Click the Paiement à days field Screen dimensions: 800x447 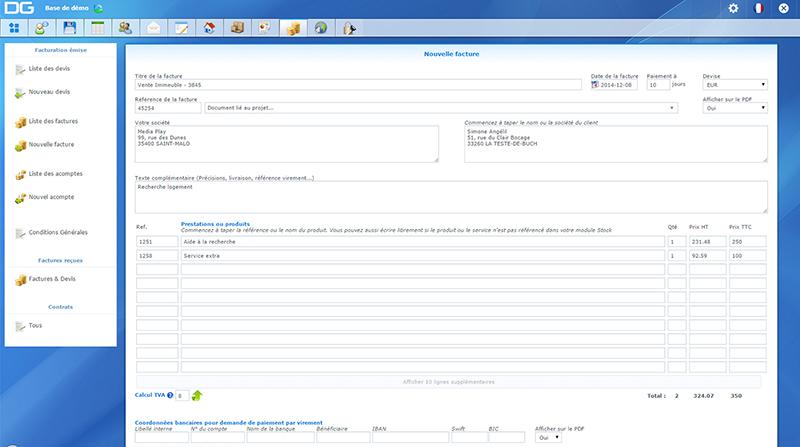tap(658, 85)
